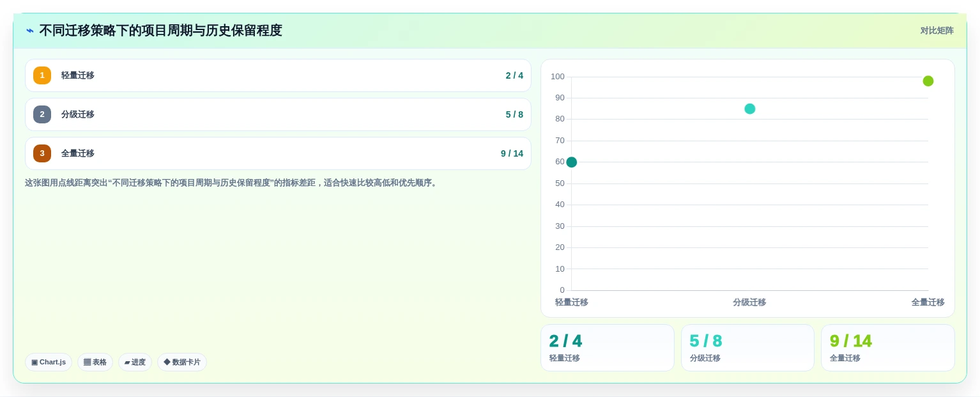The image size is (980, 397).
Task: Click the 轻量迁移 x-axis label
Action: 572,302
